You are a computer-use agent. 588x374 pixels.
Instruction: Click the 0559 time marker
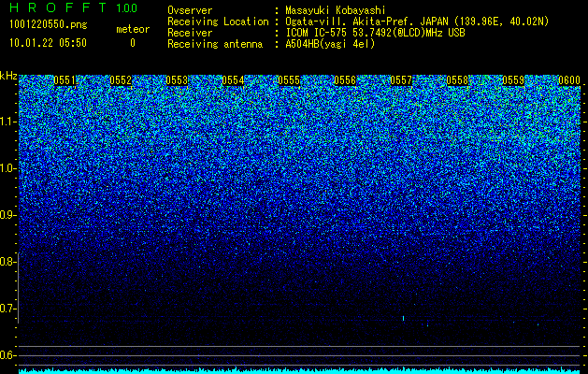513,80
